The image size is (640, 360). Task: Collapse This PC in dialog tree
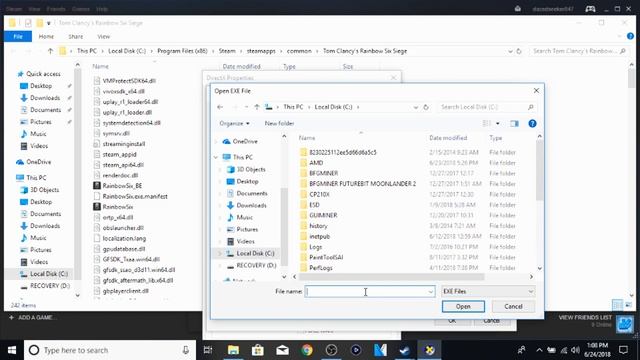coord(216,157)
